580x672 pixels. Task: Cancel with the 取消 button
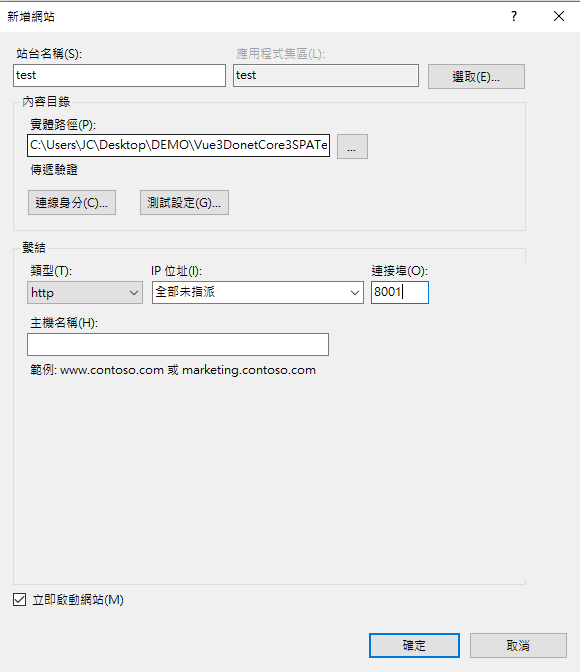click(518, 645)
